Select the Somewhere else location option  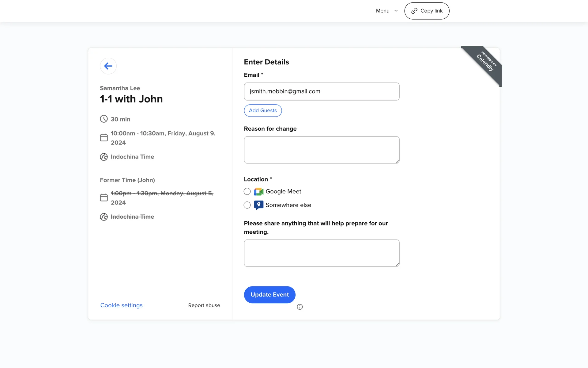247,205
